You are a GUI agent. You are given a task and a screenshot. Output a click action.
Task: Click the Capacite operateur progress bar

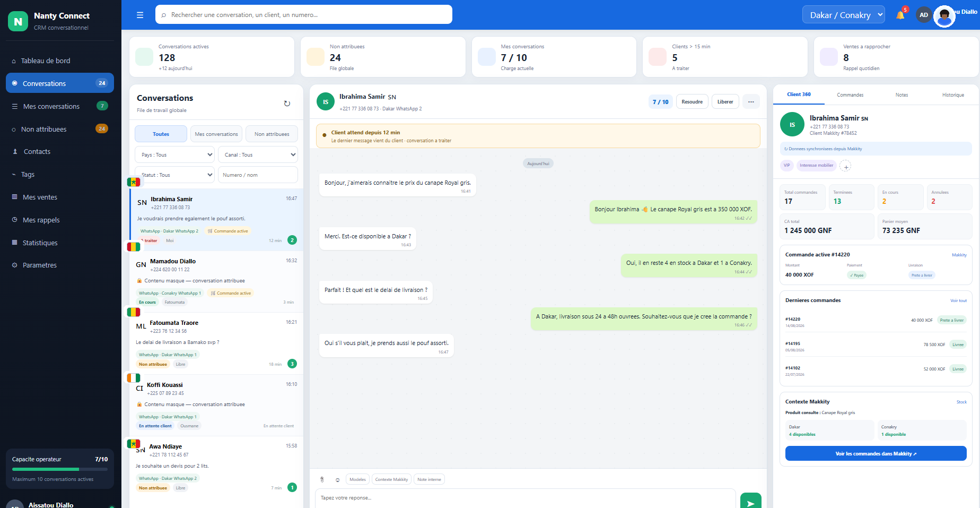click(x=60, y=469)
